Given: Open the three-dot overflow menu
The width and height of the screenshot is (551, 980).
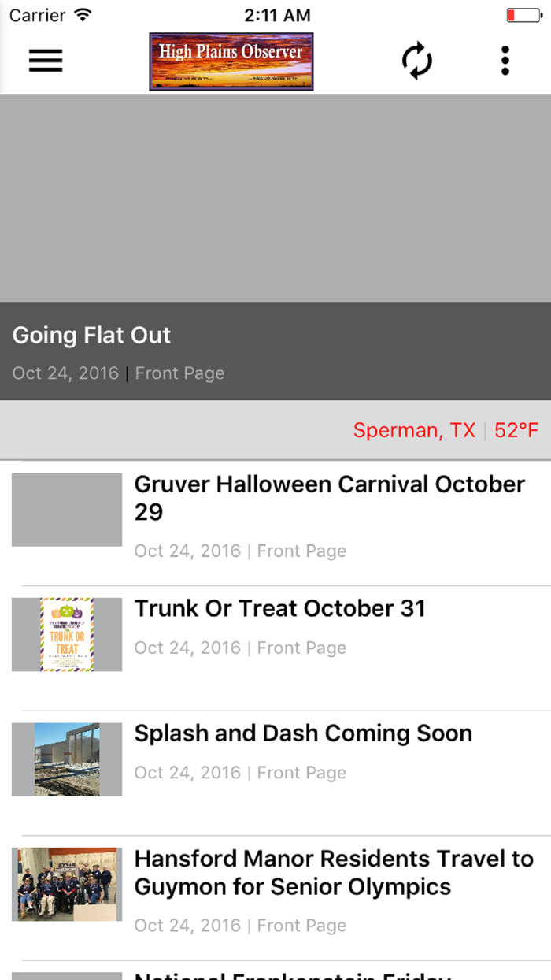Looking at the screenshot, I should coord(505,61).
